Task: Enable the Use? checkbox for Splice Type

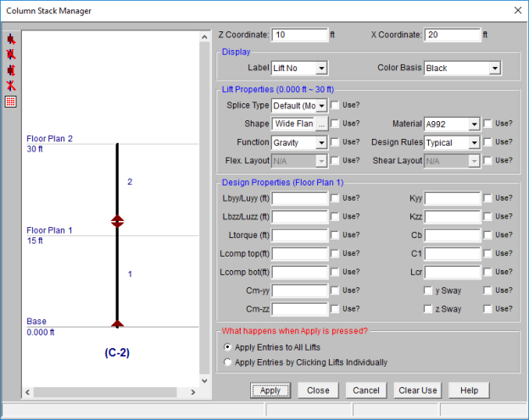Action: pyautogui.click(x=335, y=106)
